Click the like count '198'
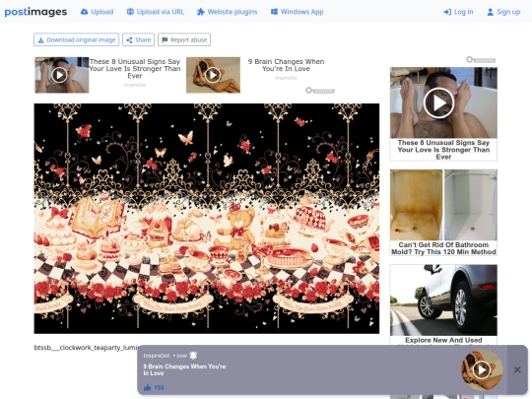532x399 pixels. pyautogui.click(x=159, y=387)
